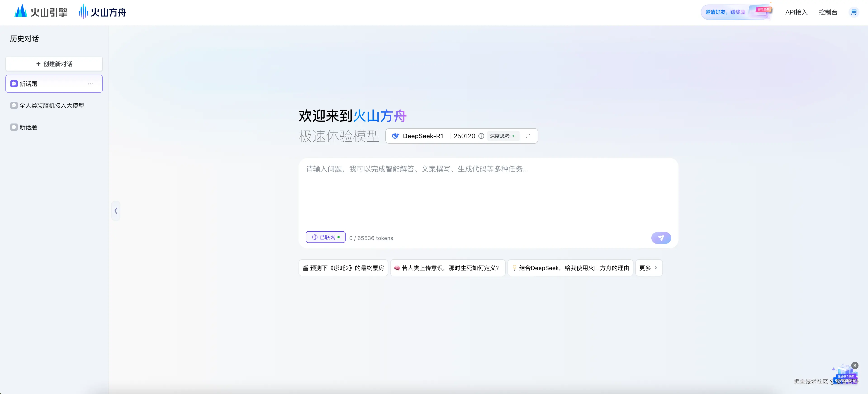Open the ... options menu on 新话题
868x394 pixels.
coord(90,84)
